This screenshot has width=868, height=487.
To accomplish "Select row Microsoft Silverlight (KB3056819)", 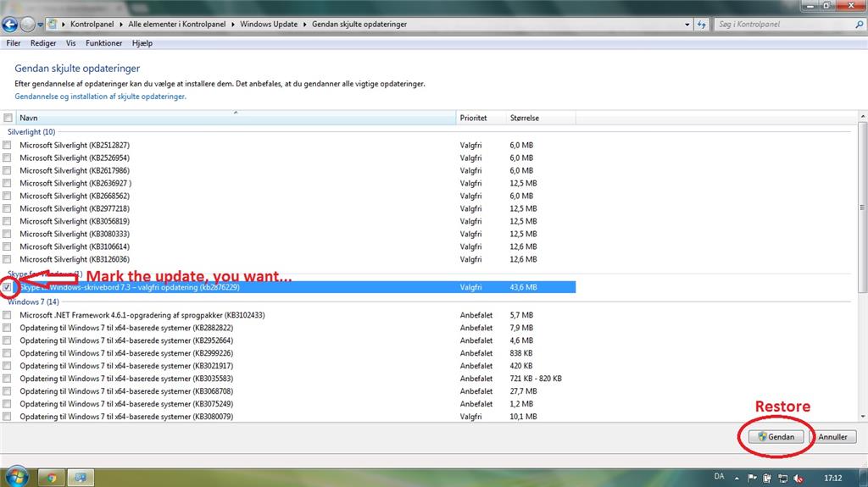I will point(288,221).
